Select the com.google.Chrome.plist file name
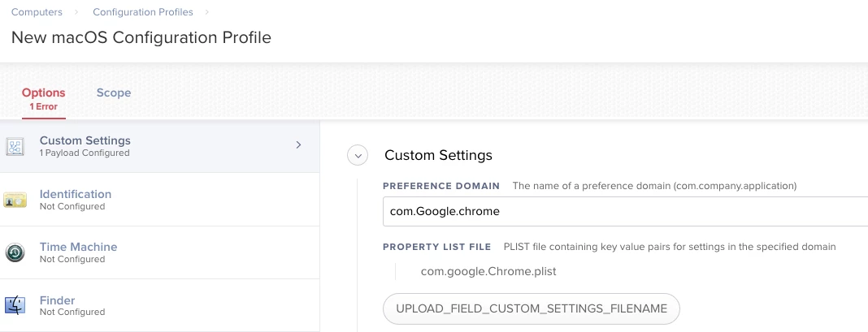This screenshot has width=868, height=332. tap(488, 272)
